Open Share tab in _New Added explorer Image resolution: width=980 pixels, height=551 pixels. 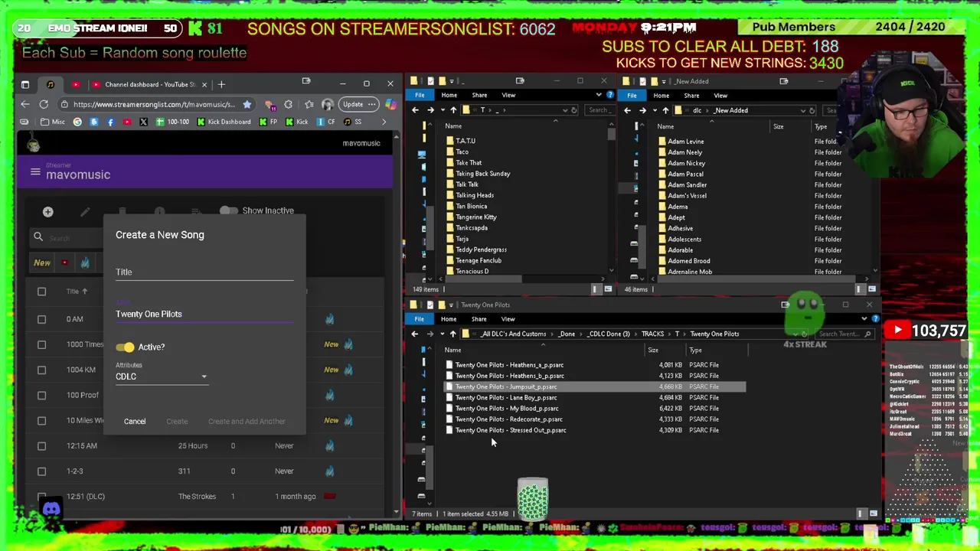coord(691,96)
